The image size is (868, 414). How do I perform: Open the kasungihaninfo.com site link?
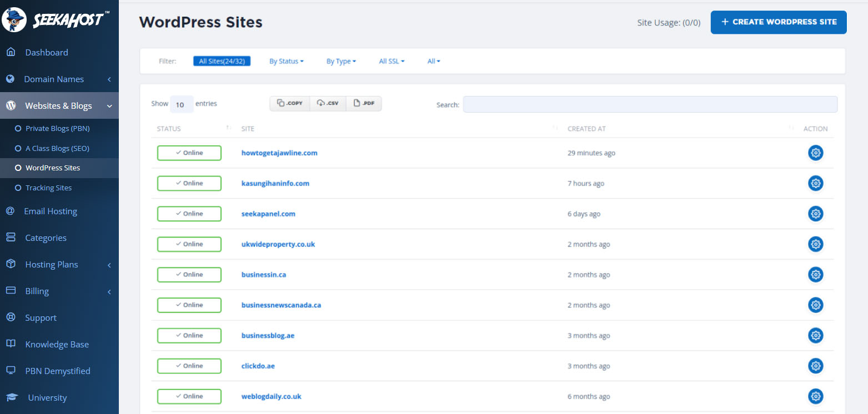point(275,183)
